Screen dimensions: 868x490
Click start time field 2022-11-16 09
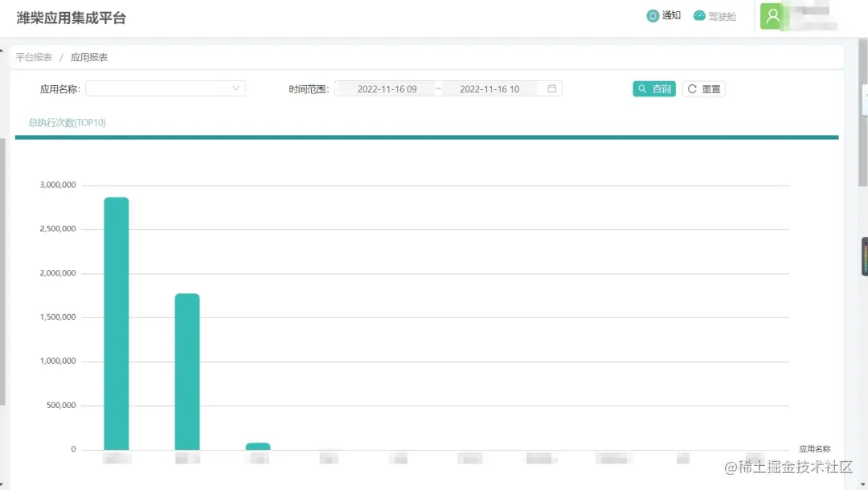(387, 89)
